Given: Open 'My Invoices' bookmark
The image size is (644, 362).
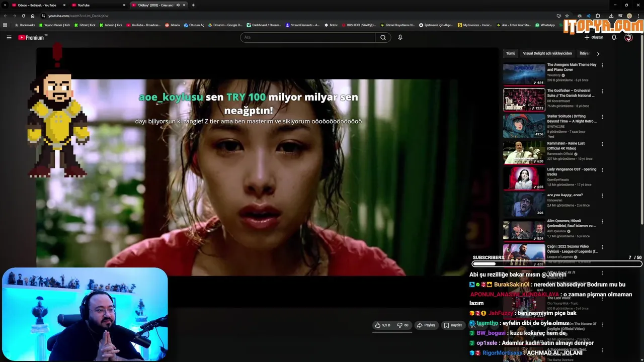Looking at the screenshot, I should click(475, 25).
